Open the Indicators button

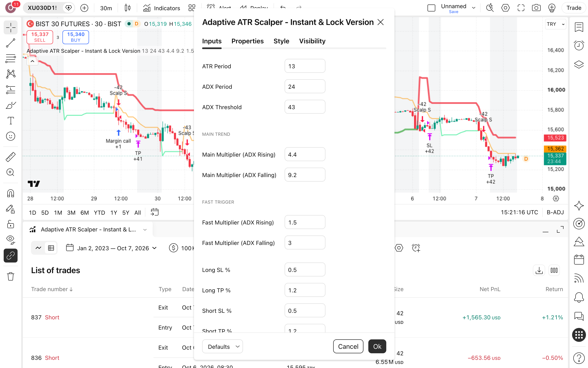[x=161, y=8]
